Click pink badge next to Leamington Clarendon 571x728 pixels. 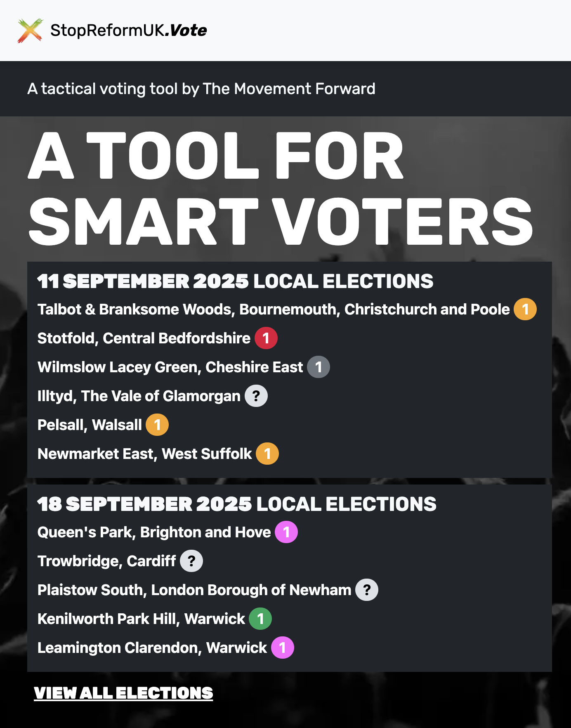click(x=282, y=648)
